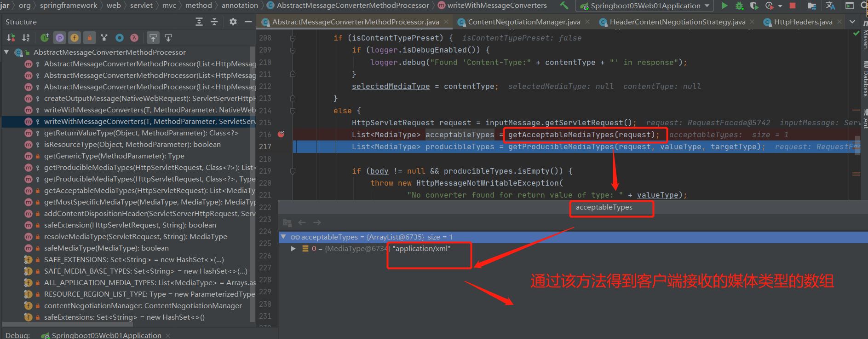Close HttpHeaders.java editor tab

839,22
